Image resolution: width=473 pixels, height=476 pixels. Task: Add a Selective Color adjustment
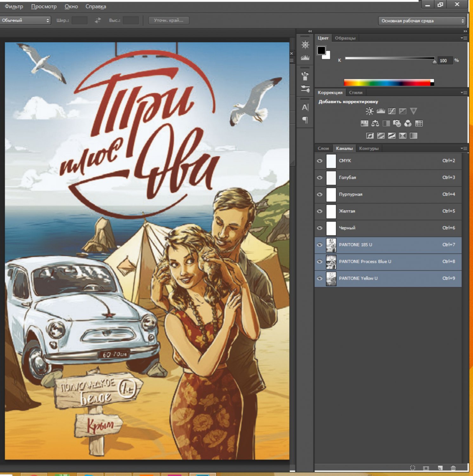403,136
